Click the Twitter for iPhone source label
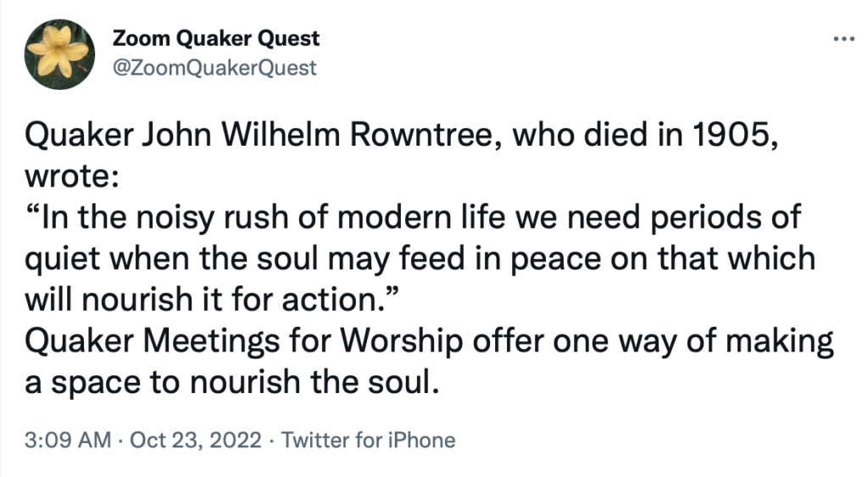The image size is (868, 477). coord(368,441)
